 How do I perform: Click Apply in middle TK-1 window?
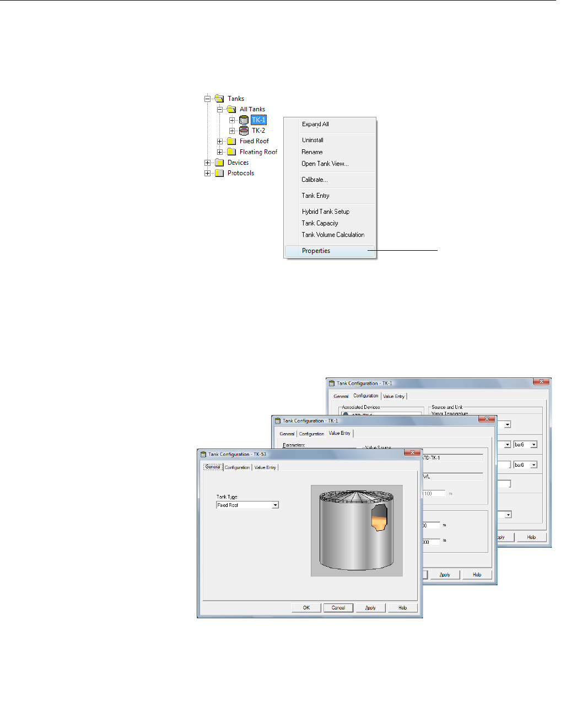pyautogui.click(x=445, y=575)
